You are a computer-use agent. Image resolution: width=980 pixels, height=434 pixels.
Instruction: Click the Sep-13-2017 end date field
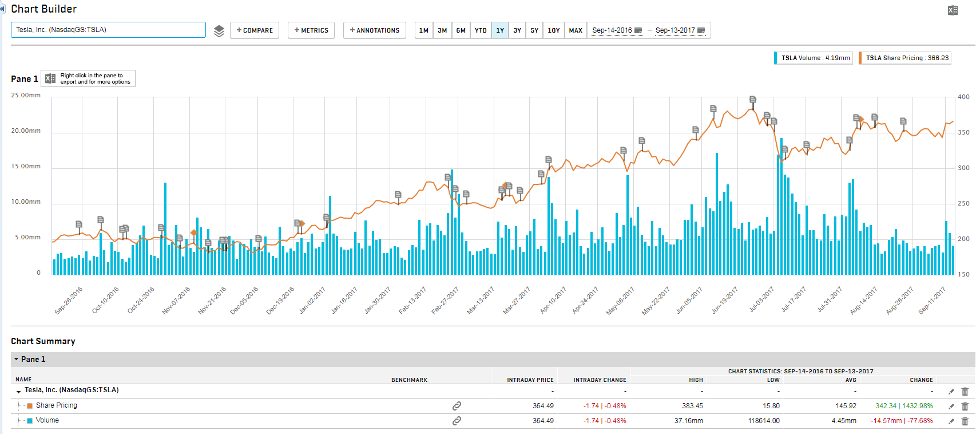[675, 30]
